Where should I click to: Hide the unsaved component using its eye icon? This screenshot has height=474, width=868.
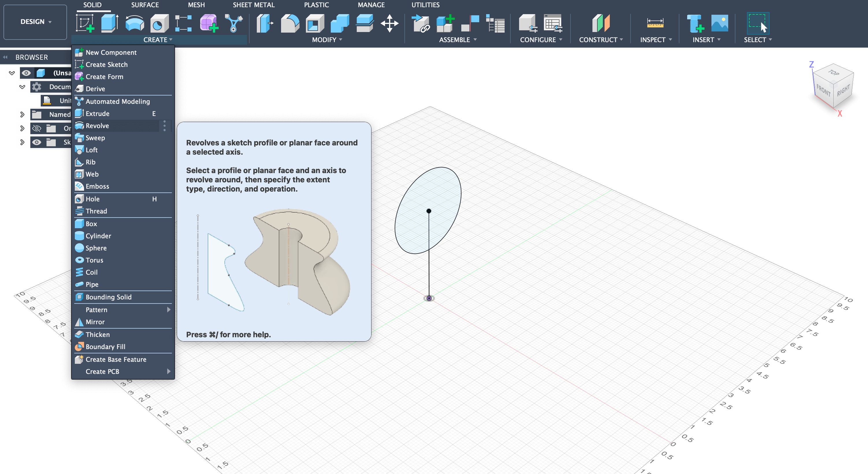point(27,73)
